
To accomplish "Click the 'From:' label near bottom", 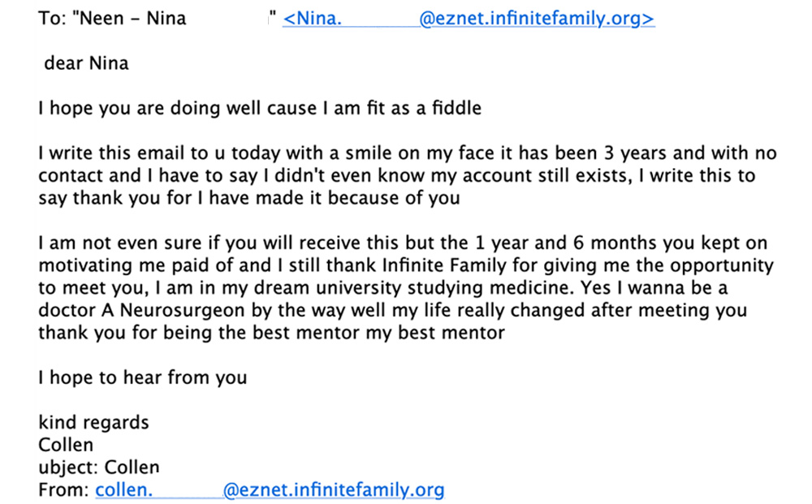I will pos(63,489).
